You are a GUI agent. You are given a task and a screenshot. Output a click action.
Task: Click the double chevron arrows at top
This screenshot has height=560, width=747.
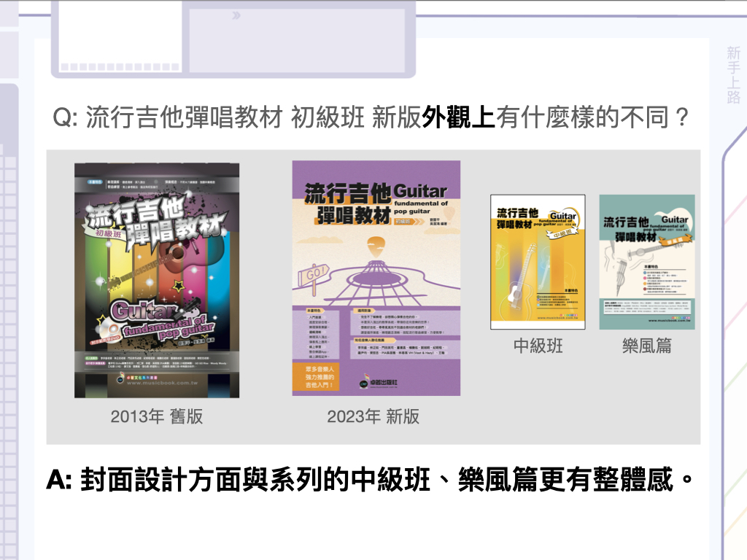(236, 15)
